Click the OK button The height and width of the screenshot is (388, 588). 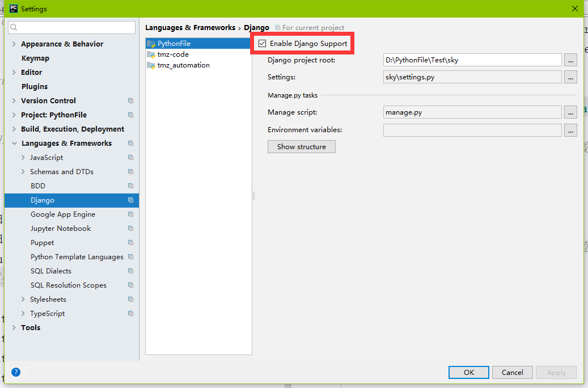(469, 372)
